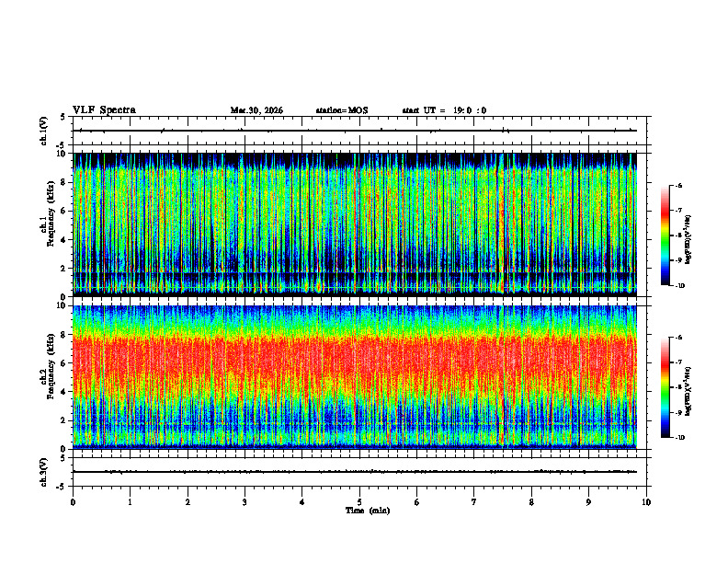Click the -10 label on ch.1 color bar
This screenshot has width=728, height=563.
pyautogui.click(x=679, y=286)
